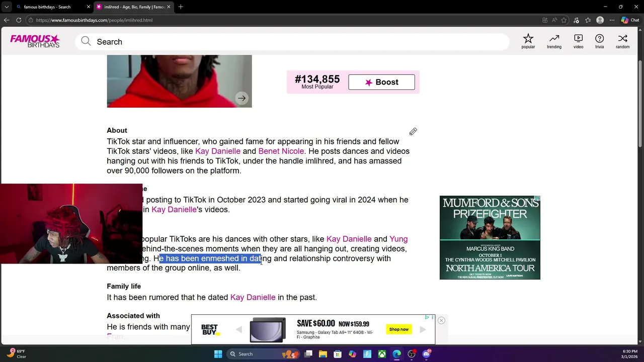Image resolution: width=644 pixels, height=362 pixels.
Task: Click the Famous Birthdays logo
Action: tap(35, 41)
